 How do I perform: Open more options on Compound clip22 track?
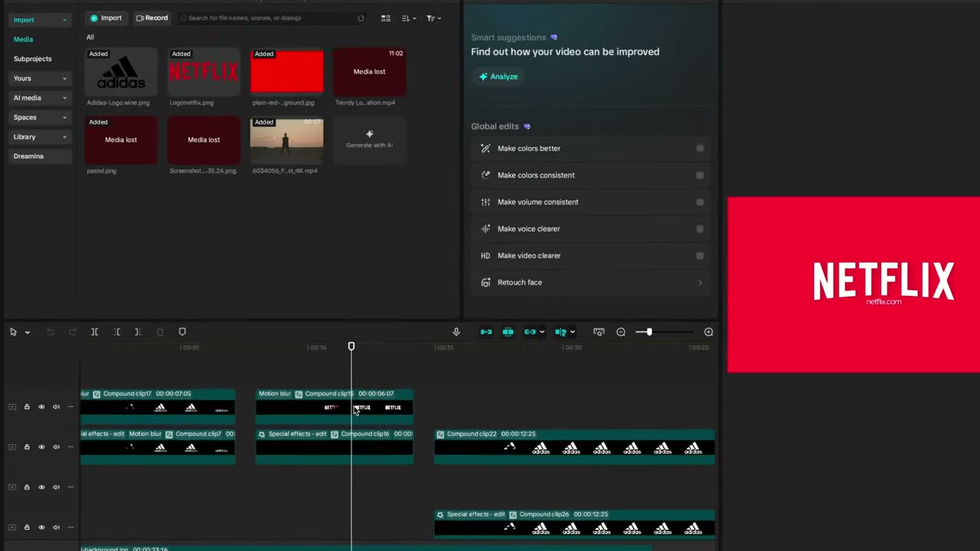click(x=70, y=447)
